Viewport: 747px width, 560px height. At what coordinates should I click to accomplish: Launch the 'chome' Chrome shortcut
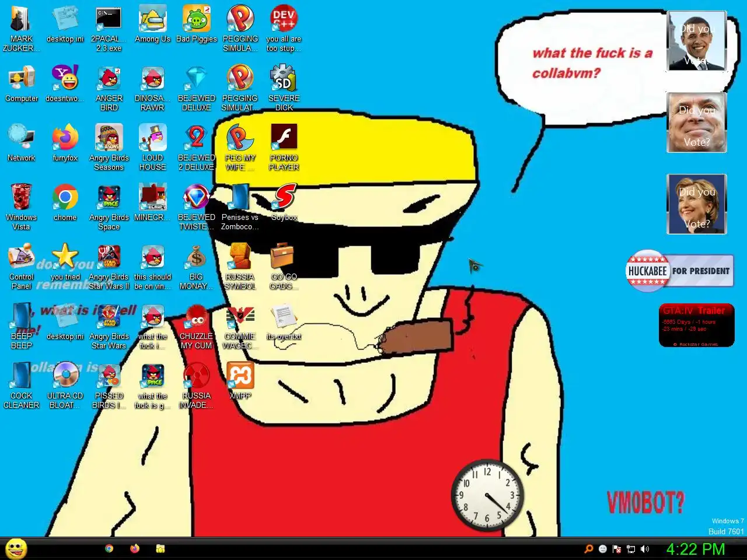pyautogui.click(x=65, y=203)
